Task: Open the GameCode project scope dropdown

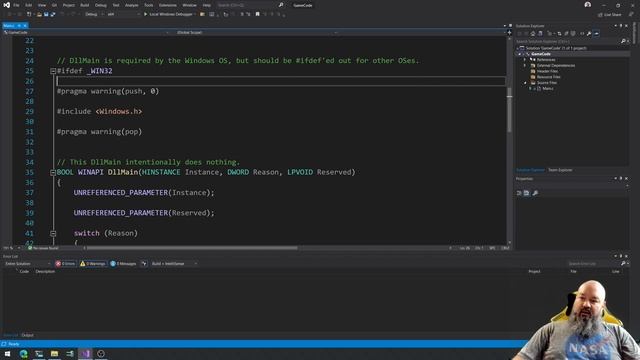Action: click(86, 32)
